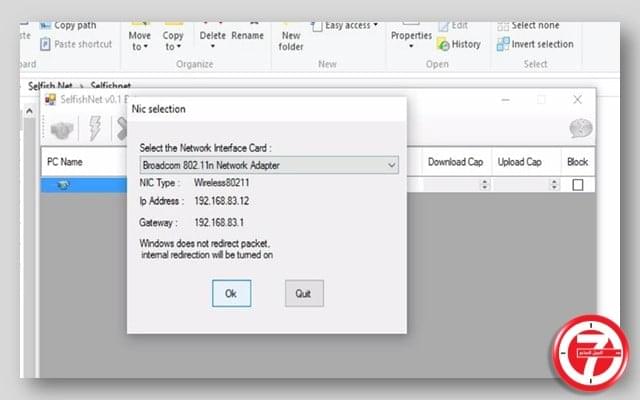The height and width of the screenshot is (400, 640).
Task: Expand the Network Interface Card dropdown
Action: (391, 165)
